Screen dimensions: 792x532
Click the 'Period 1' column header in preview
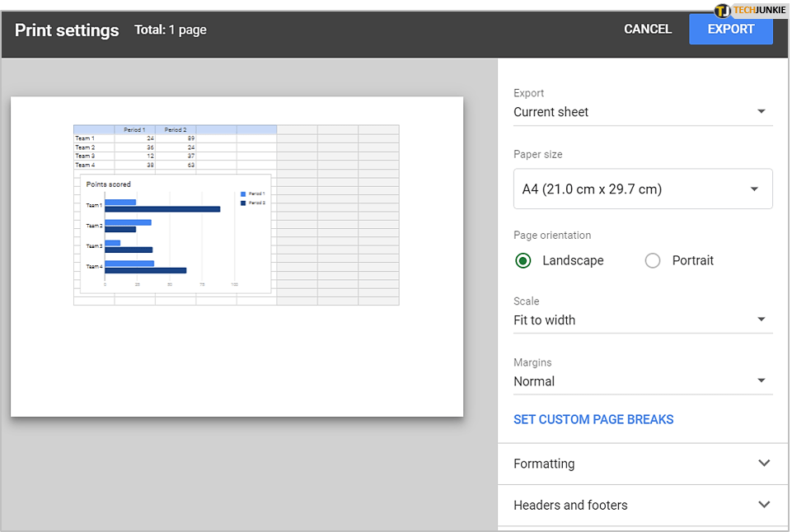coord(134,129)
